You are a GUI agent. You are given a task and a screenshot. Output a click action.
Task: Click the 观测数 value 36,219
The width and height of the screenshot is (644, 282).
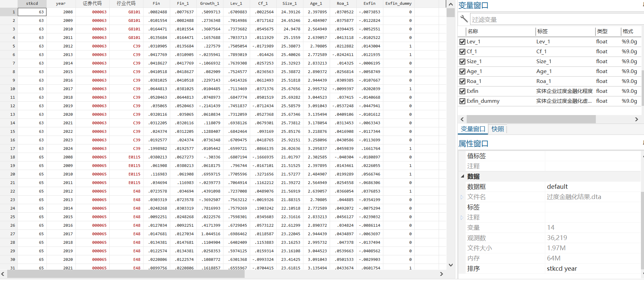(x=557, y=238)
